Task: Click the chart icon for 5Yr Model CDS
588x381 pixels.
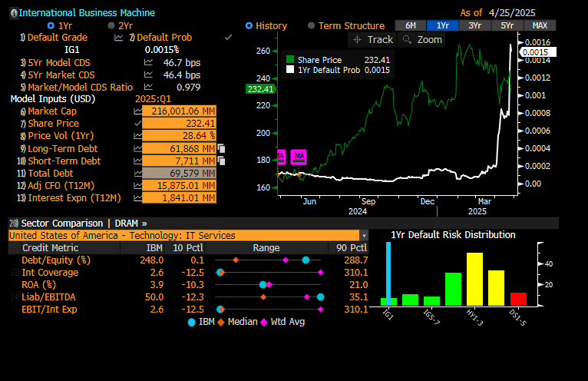Action: point(148,62)
